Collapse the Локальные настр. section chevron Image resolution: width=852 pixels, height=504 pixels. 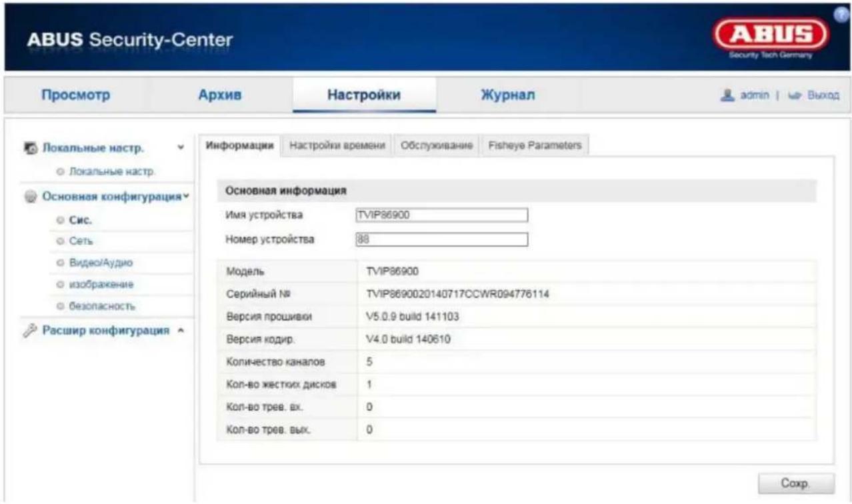[x=182, y=147]
